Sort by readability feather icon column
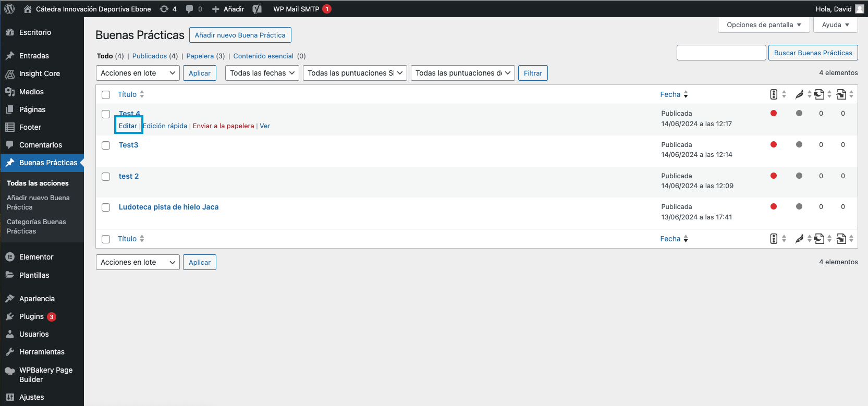The width and height of the screenshot is (868, 406). (x=799, y=94)
